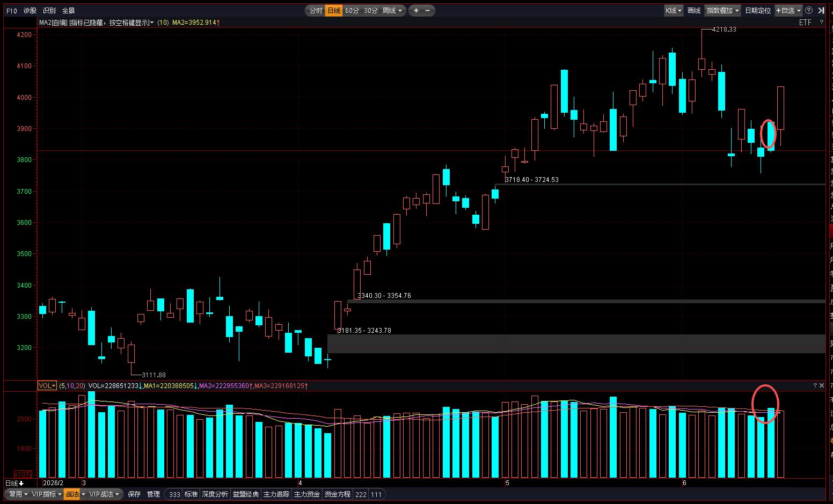Click 保存 to save layout
This screenshot has width=833, height=504.
(134, 494)
